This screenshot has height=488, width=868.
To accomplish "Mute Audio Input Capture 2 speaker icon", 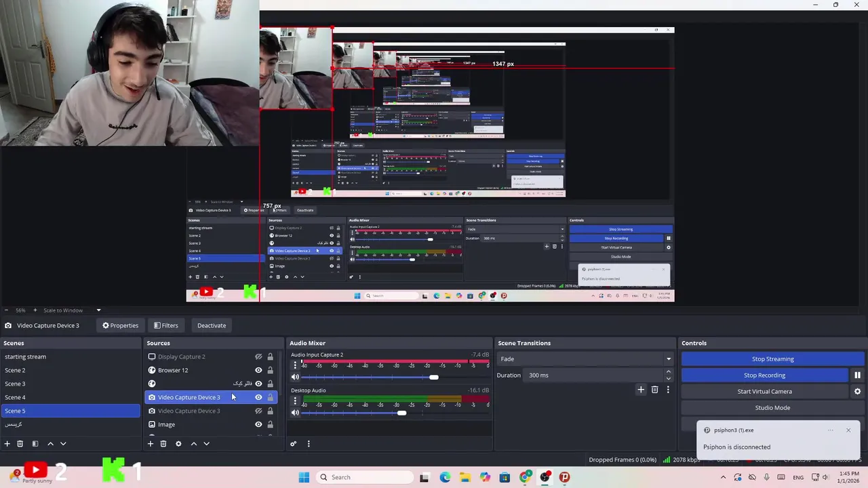I will point(295,377).
